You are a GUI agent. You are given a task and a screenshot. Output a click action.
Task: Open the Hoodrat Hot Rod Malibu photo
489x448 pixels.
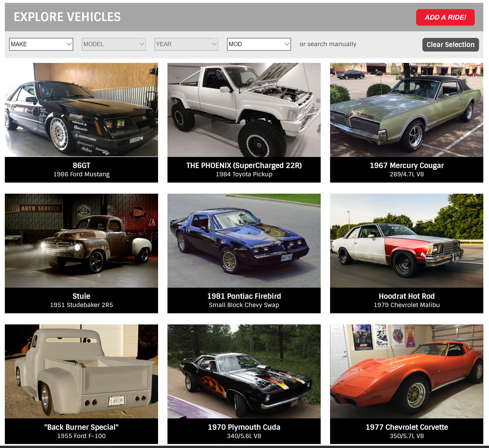click(x=406, y=241)
